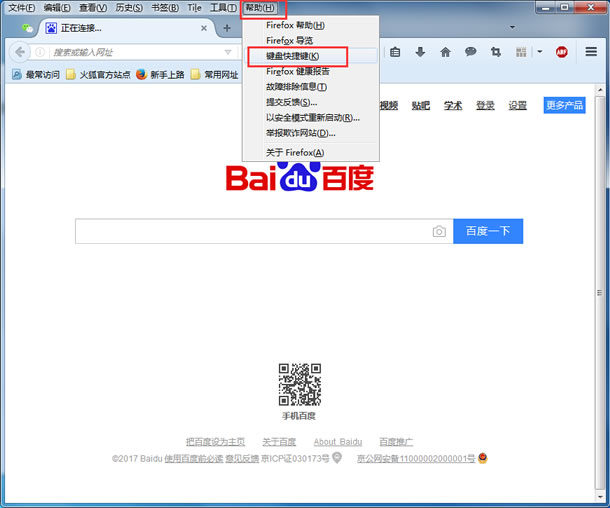Click the address bar URL field

(136, 52)
